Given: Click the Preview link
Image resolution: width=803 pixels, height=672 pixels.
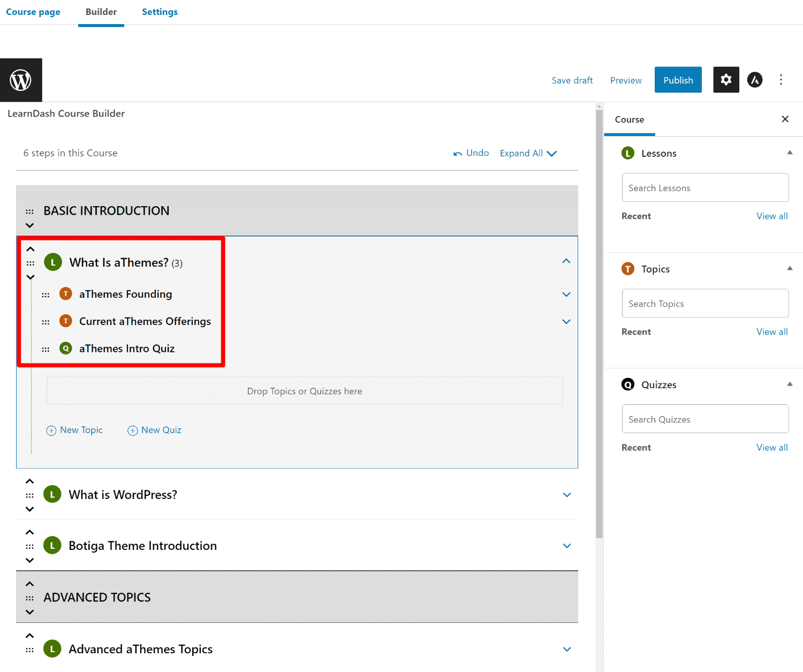Looking at the screenshot, I should click(626, 80).
